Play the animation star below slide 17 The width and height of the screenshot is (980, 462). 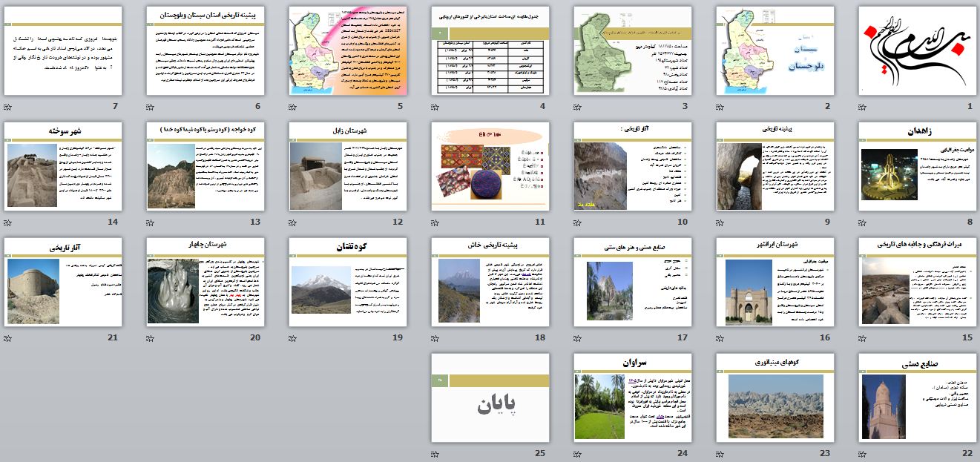click(x=577, y=339)
